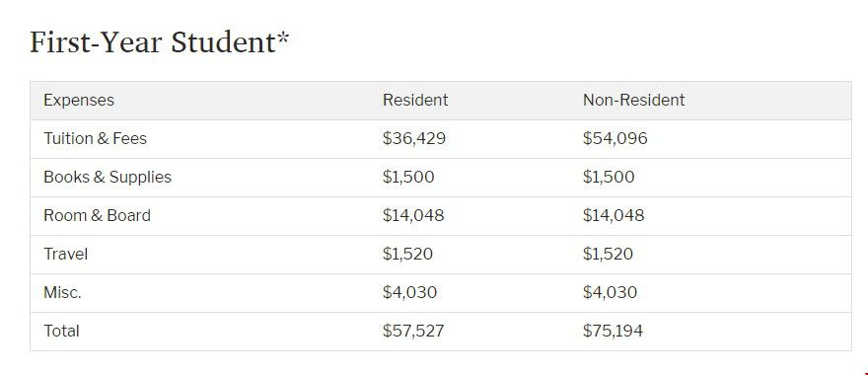Select the Room & Board row label
Image resolution: width=868 pixels, height=375 pixels.
pos(97,215)
